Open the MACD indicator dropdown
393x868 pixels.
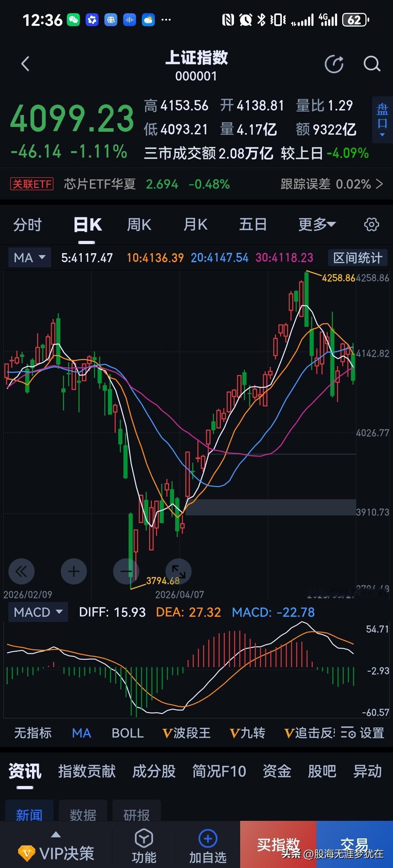38,612
